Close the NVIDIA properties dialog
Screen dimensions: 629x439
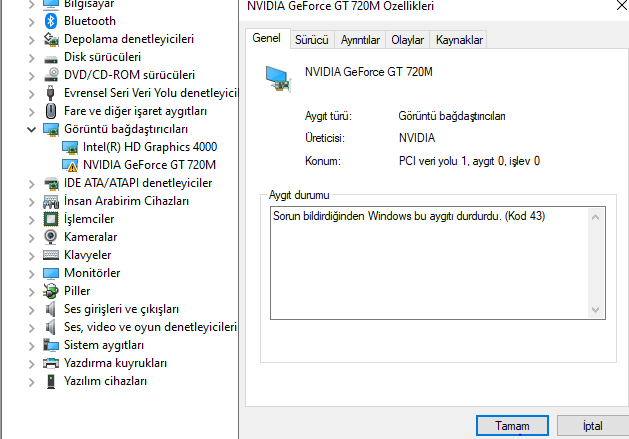622,6
